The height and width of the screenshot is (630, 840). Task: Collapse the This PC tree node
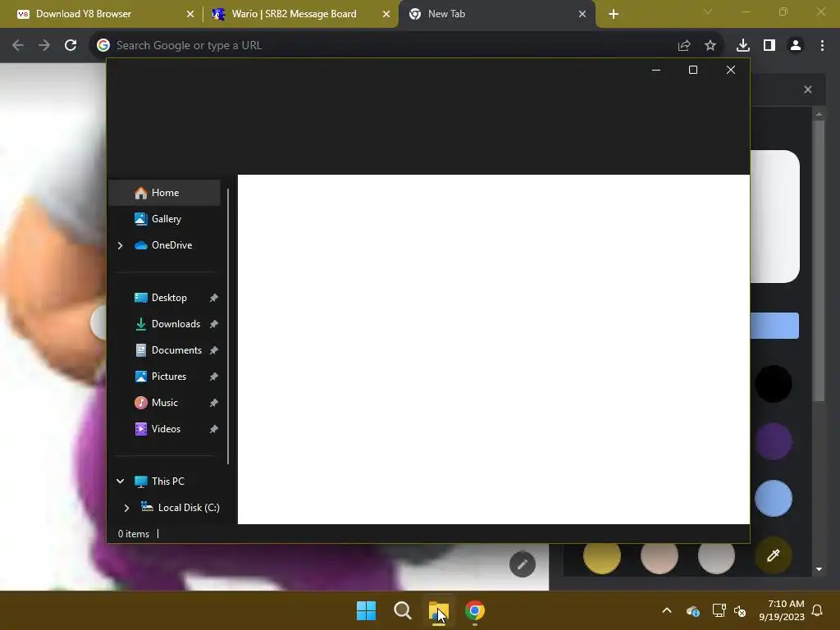pyautogui.click(x=120, y=481)
